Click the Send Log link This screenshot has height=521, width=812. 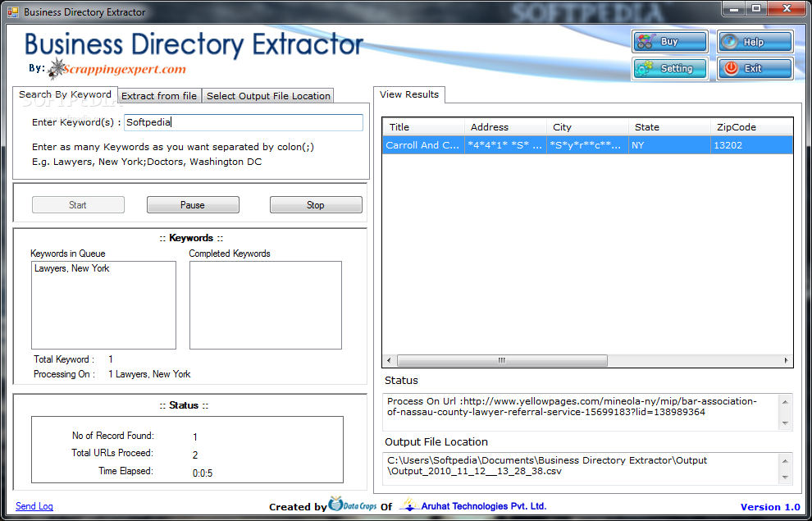click(x=34, y=506)
